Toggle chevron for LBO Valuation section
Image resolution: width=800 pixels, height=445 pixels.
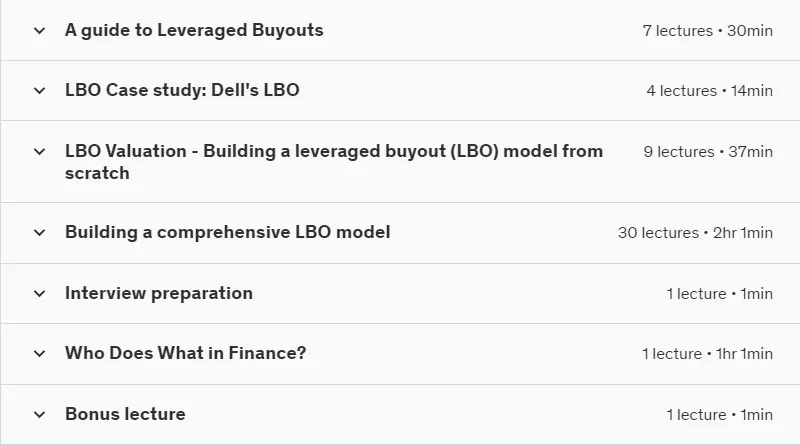click(39, 152)
